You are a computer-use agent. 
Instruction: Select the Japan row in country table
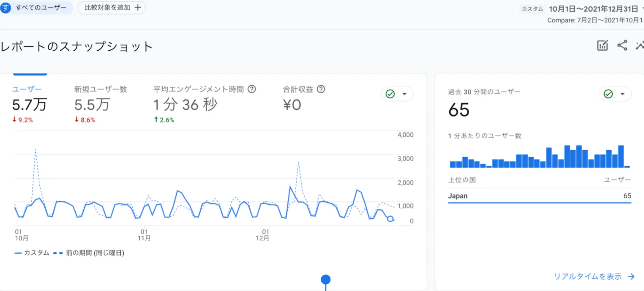click(539, 196)
